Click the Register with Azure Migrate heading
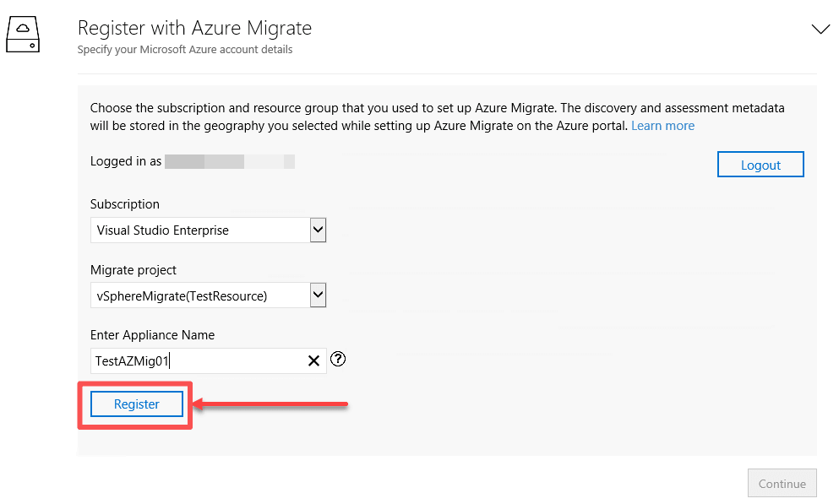This screenshot has width=839, height=504. (x=195, y=28)
